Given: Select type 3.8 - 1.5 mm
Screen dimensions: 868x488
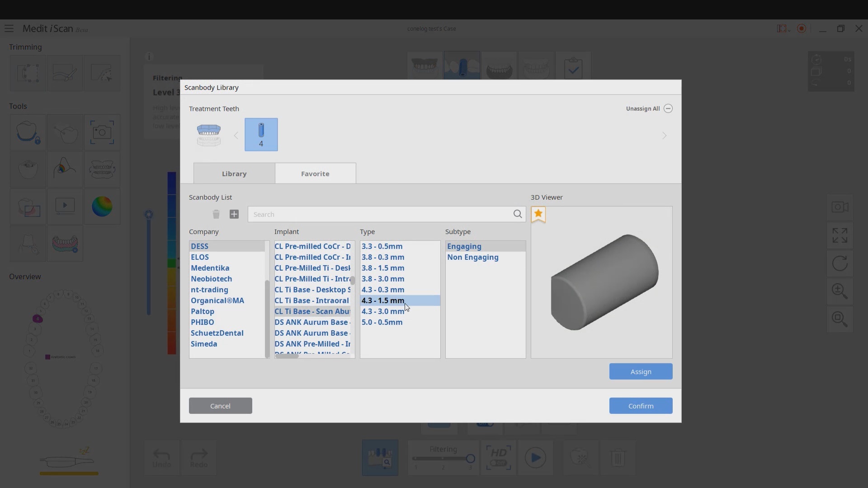Looking at the screenshot, I should [x=400, y=268].
